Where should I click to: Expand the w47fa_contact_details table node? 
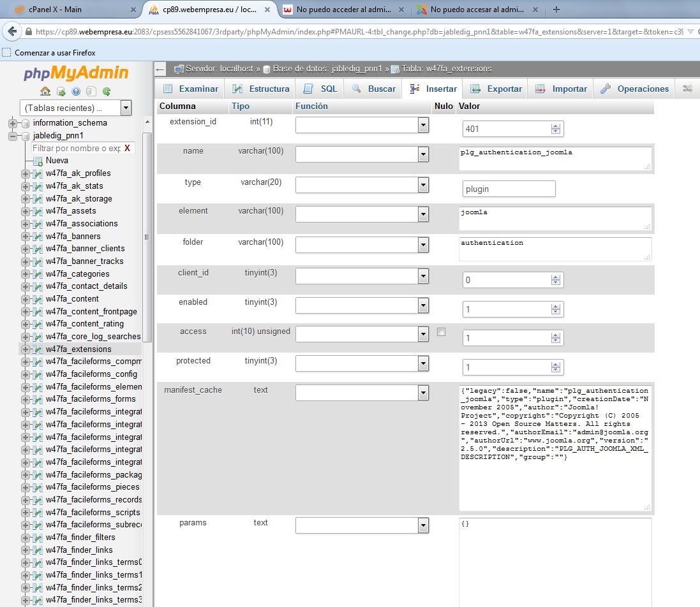[25, 287]
